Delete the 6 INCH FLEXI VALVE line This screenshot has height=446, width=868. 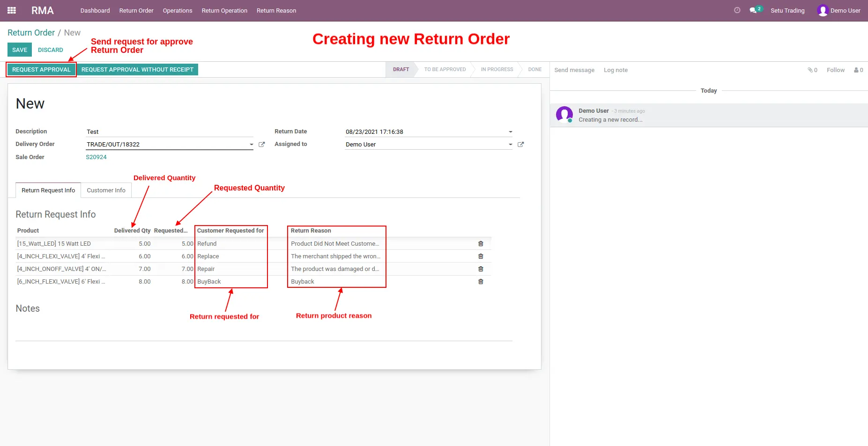click(481, 281)
